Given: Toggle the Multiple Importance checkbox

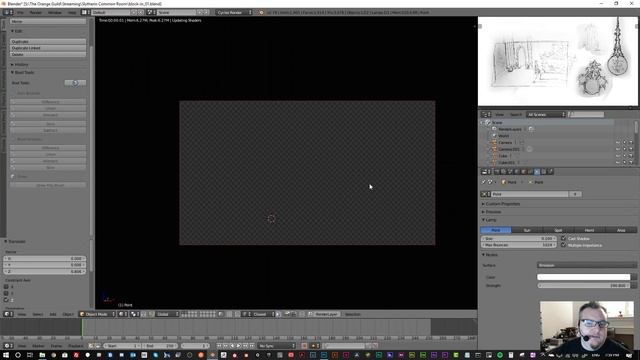Looking at the screenshot, I should tap(564, 245).
